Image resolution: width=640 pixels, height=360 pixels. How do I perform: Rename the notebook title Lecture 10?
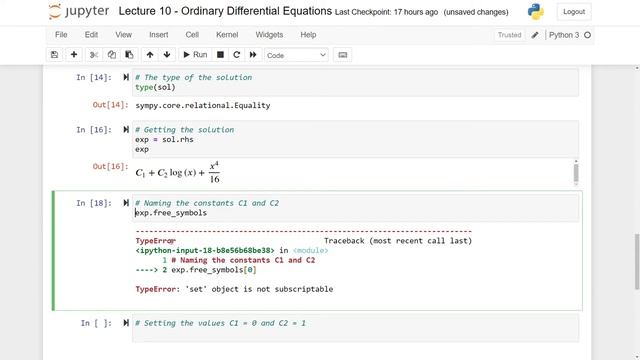pyautogui.click(x=225, y=11)
